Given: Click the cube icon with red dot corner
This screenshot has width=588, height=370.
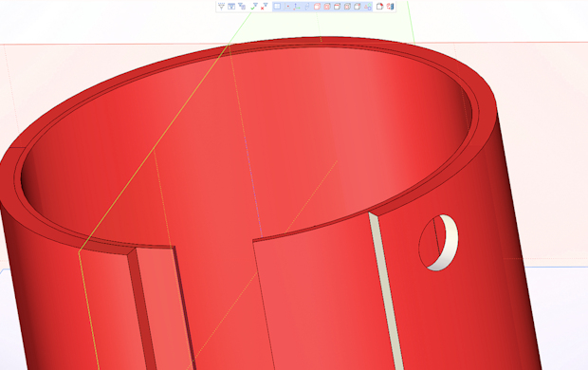Looking at the screenshot, I should [x=357, y=7].
